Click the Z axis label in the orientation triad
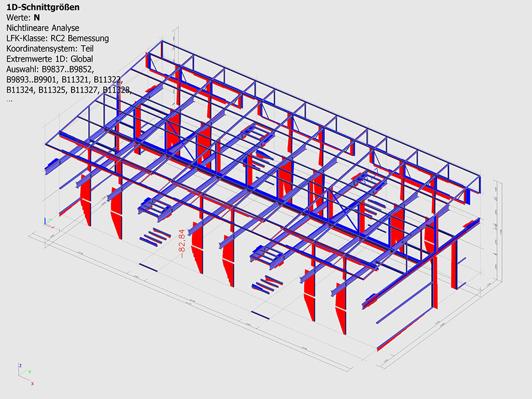532x399 pixels. (20, 366)
